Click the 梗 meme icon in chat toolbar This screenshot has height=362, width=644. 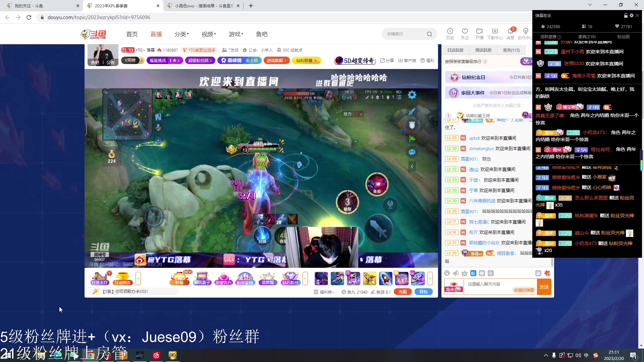(x=482, y=273)
